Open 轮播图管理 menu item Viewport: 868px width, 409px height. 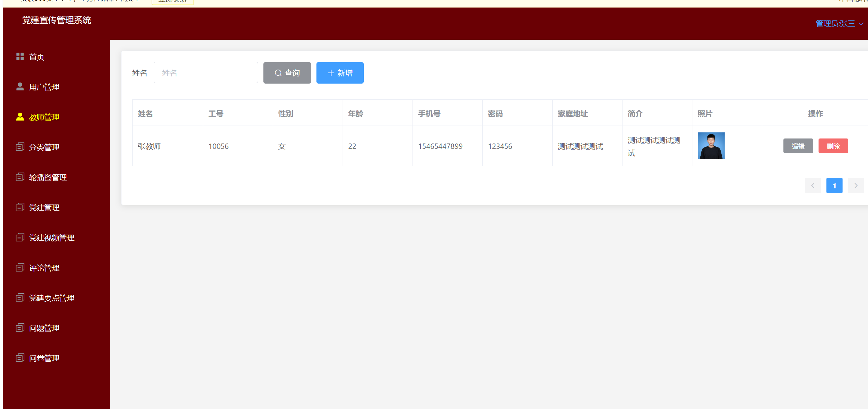point(56,177)
